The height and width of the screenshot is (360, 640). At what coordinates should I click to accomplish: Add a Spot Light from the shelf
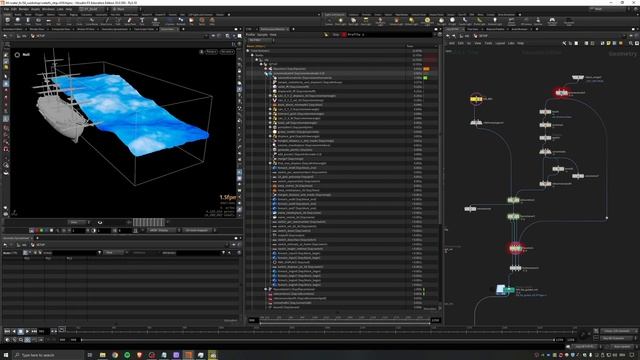tap(353, 20)
